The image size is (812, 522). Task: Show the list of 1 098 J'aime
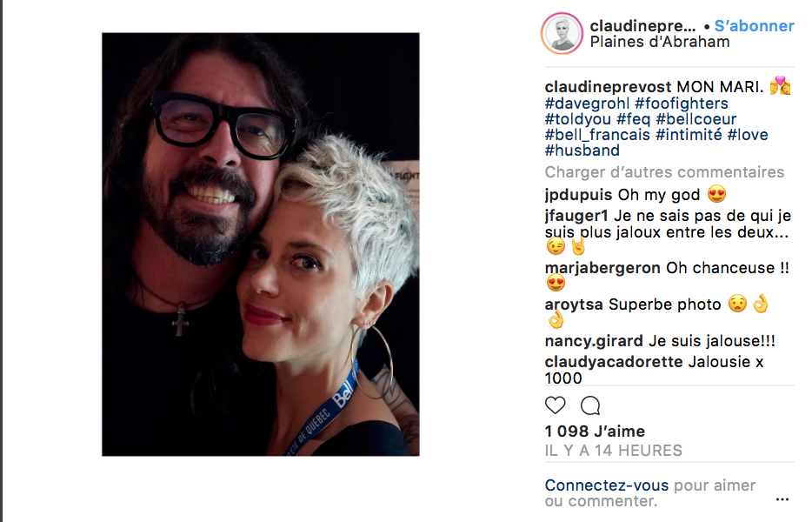595,432
